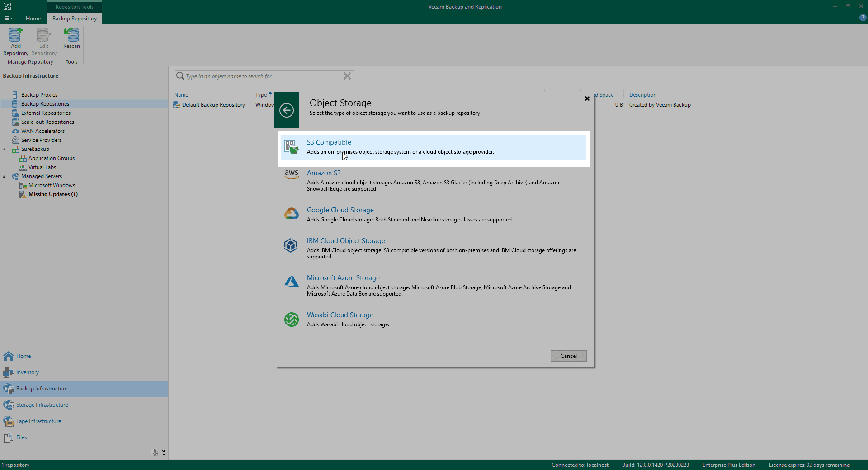The image size is (868, 470).
Task: Choose the Google Cloud Storage icon
Action: 292,214
